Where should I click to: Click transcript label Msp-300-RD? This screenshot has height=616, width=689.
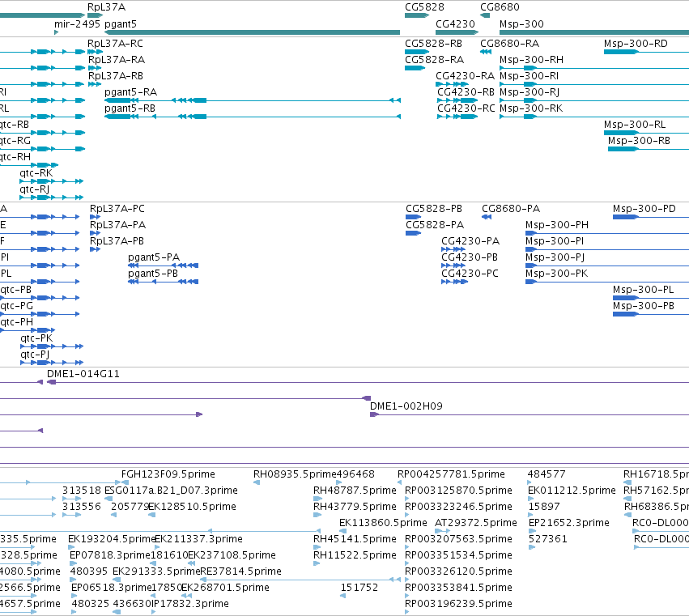click(636, 44)
